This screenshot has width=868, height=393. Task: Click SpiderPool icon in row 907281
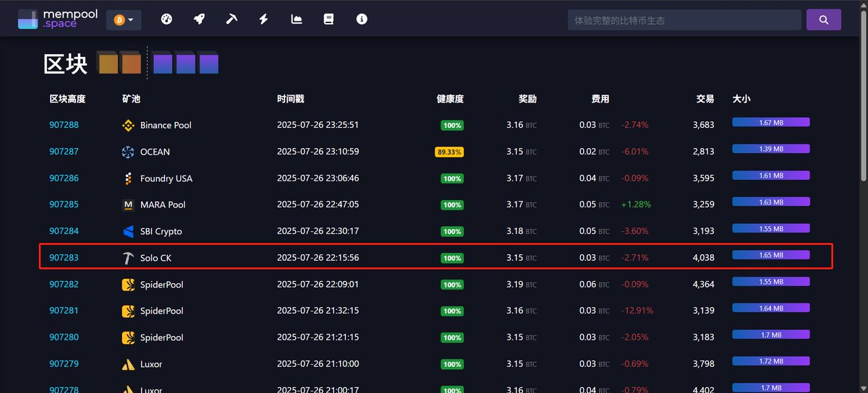tap(128, 311)
